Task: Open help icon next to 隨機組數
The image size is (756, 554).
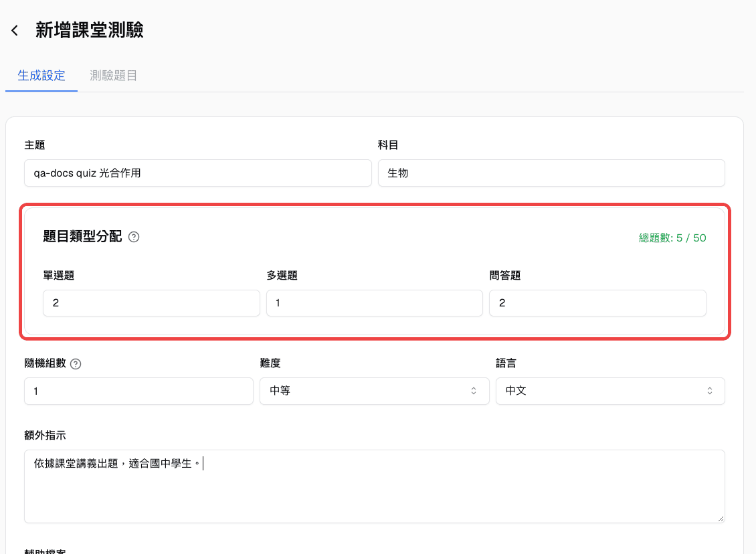Action: pyautogui.click(x=76, y=363)
